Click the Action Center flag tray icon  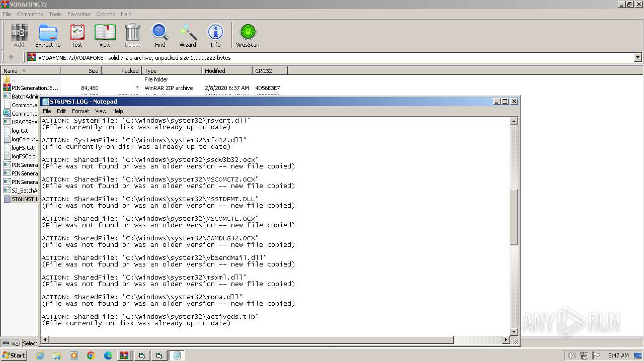(596, 355)
